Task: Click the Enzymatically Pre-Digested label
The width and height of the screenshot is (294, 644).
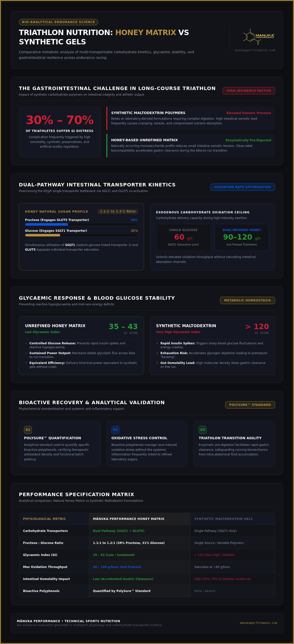Action: (248, 140)
